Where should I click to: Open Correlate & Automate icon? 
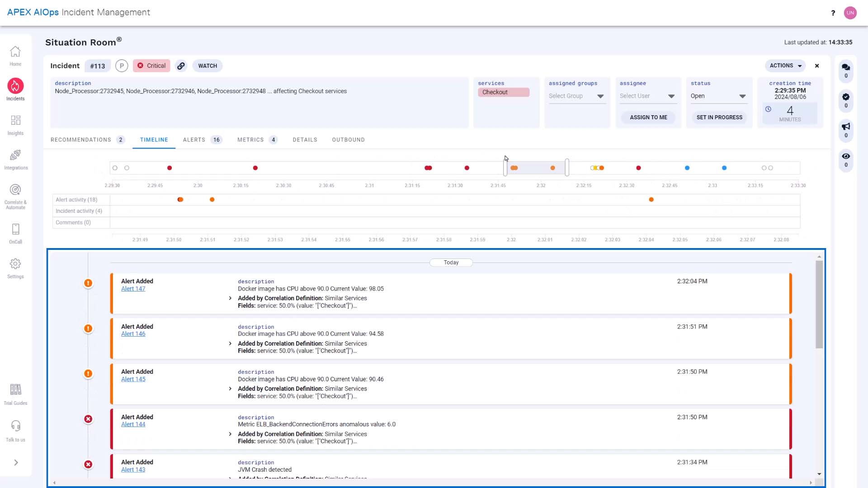tap(15, 190)
